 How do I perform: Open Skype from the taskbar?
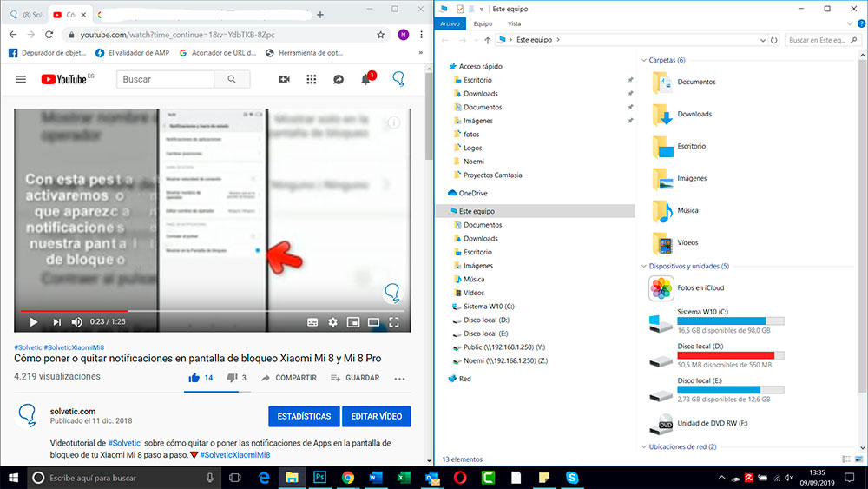click(x=572, y=478)
